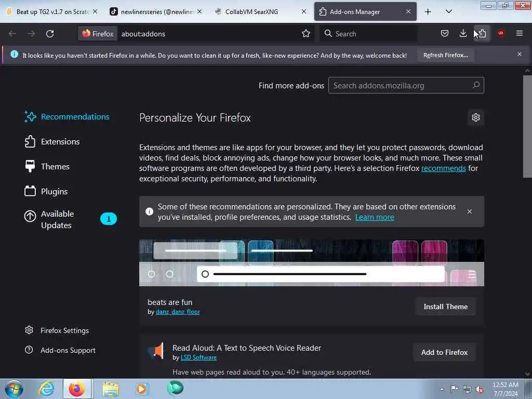The width and height of the screenshot is (532, 399).
Task: Close the Beat up TG2 tab
Action: [x=95, y=11]
